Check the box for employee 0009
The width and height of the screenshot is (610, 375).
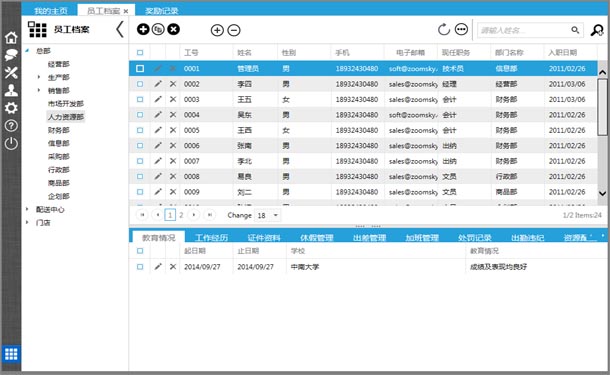point(140,192)
